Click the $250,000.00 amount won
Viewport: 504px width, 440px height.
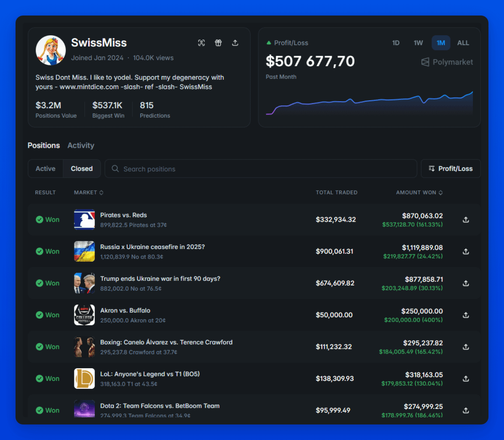[422, 311]
